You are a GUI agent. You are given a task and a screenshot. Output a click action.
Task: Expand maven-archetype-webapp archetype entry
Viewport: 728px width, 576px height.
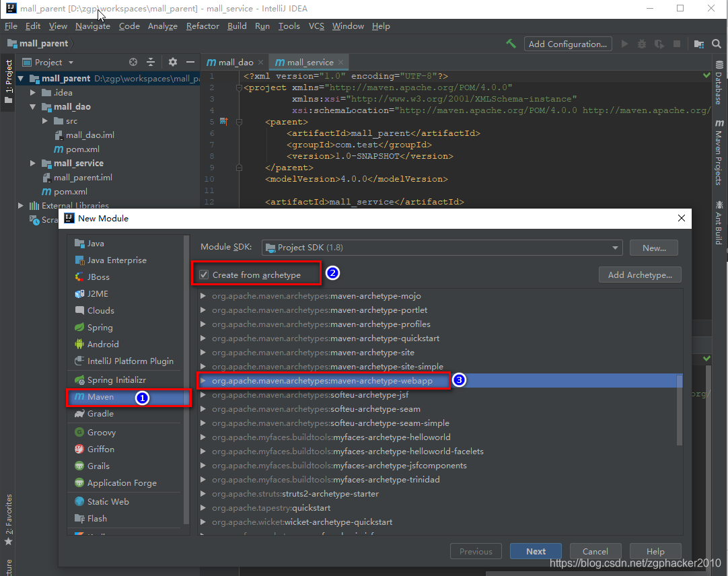click(203, 380)
